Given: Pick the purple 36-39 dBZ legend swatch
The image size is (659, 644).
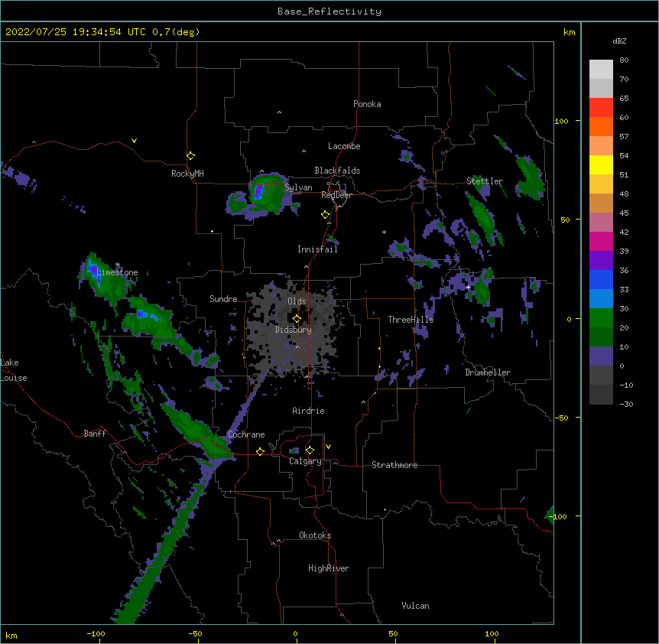Looking at the screenshot, I should tap(601, 261).
